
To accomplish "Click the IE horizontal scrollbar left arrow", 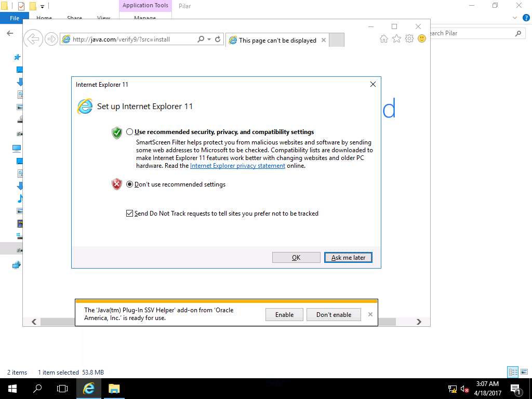I will (34, 322).
